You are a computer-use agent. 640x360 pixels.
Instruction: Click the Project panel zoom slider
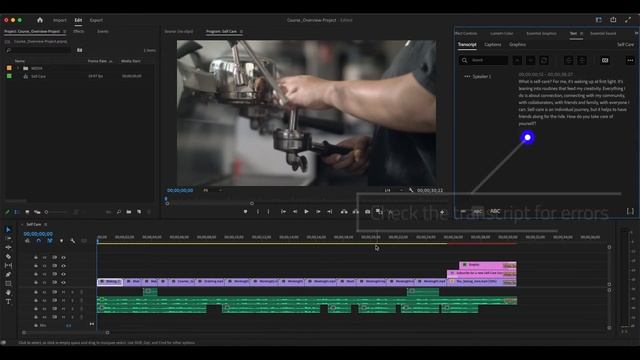pyautogui.click(x=57, y=212)
